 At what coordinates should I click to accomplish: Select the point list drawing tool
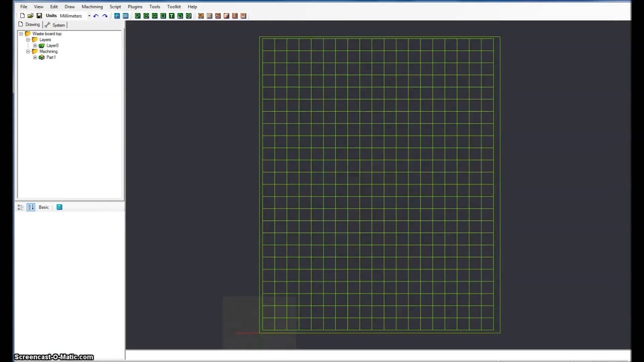154,16
